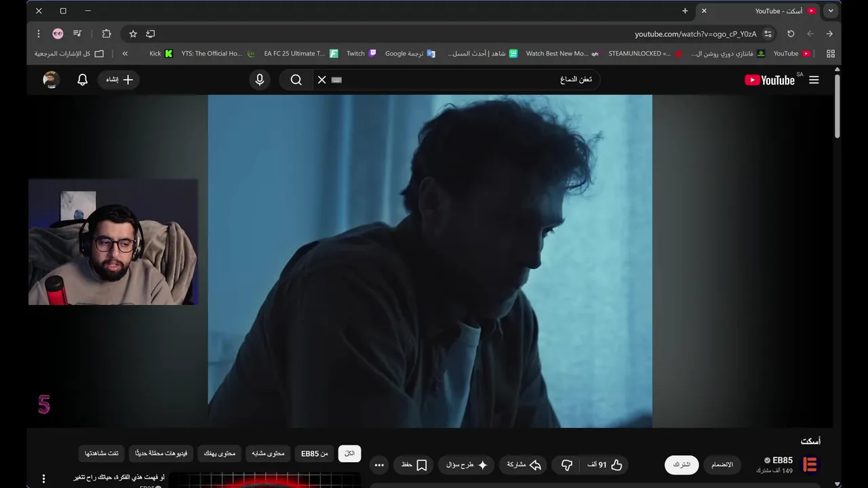Open the EA FC 25 Ultimate T... bookmark
Viewport: 868px width, 488px height.
point(301,54)
